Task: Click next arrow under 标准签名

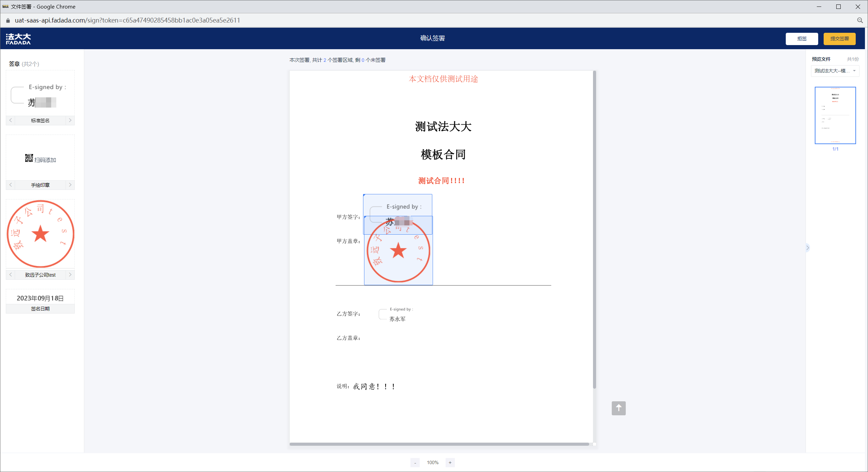Action: tap(70, 120)
